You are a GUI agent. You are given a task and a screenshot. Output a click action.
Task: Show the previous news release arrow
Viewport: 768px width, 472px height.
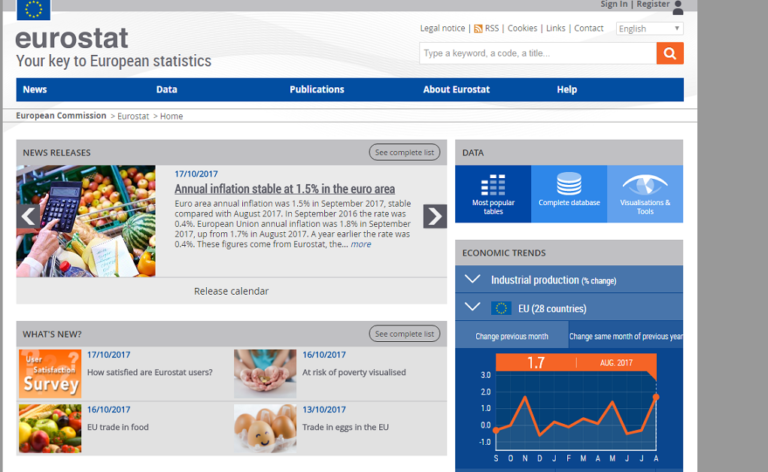click(x=28, y=216)
